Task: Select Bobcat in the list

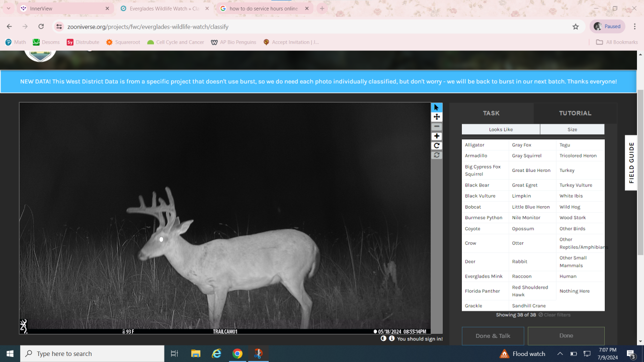Action: click(x=485, y=207)
